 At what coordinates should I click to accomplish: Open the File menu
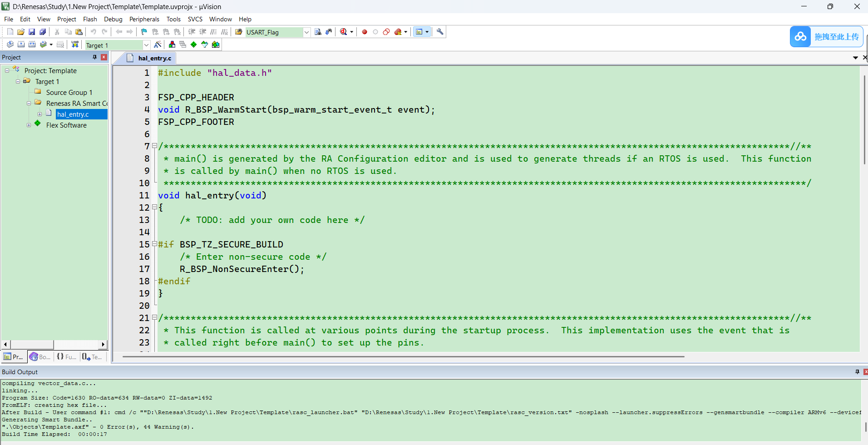(x=9, y=19)
